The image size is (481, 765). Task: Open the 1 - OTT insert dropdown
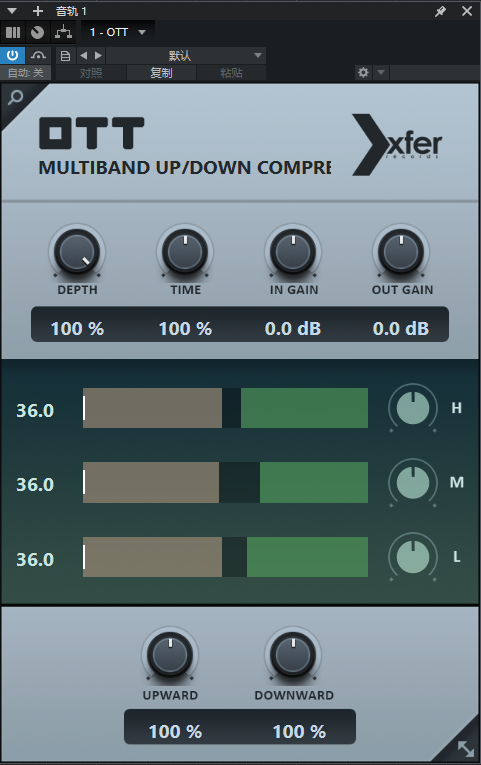(118, 33)
